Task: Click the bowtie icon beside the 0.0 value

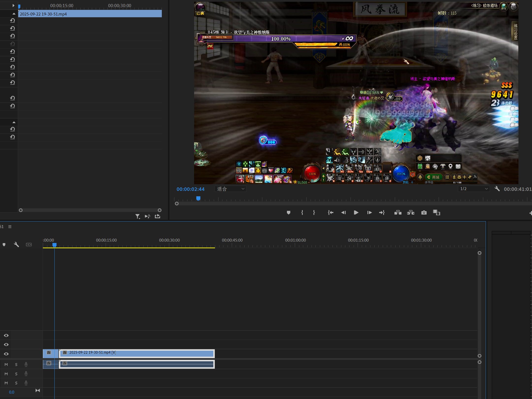Action: pos(38,391)
